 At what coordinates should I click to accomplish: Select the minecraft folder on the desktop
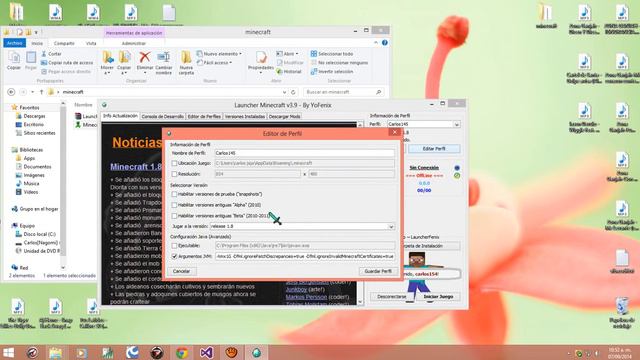[546, 16]
